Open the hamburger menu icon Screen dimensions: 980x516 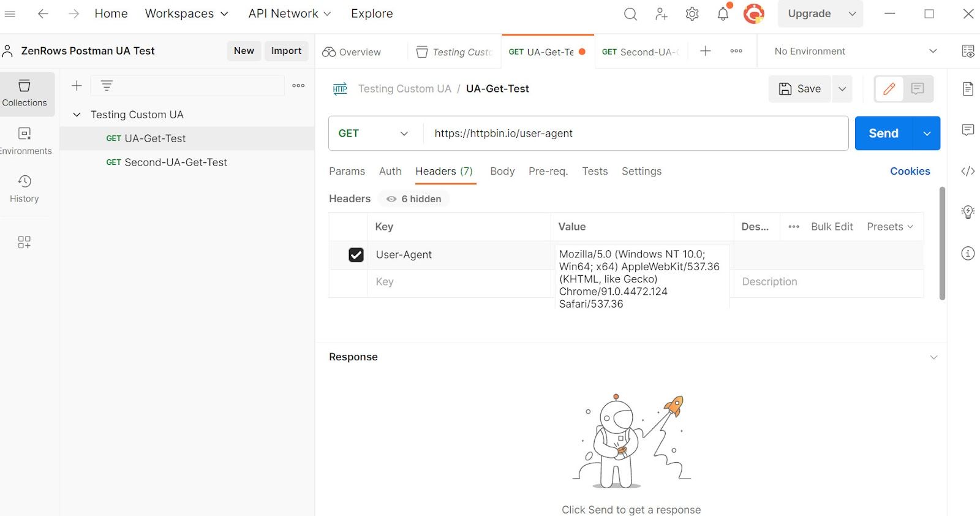10,13
